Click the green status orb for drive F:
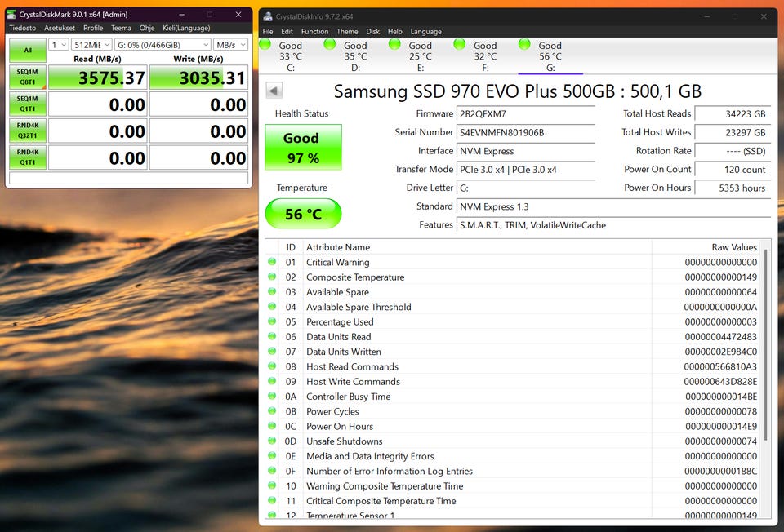This screenshot has height=532, width=784. click(460, 44)
